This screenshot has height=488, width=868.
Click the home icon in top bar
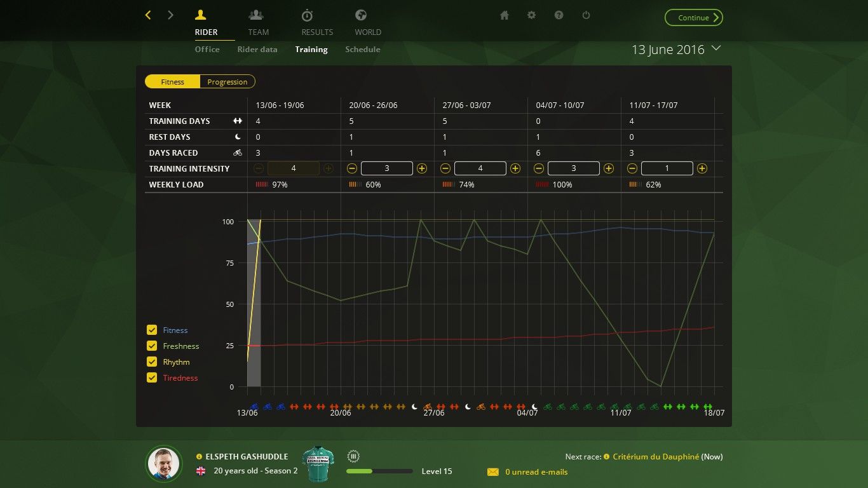point(505,15)
